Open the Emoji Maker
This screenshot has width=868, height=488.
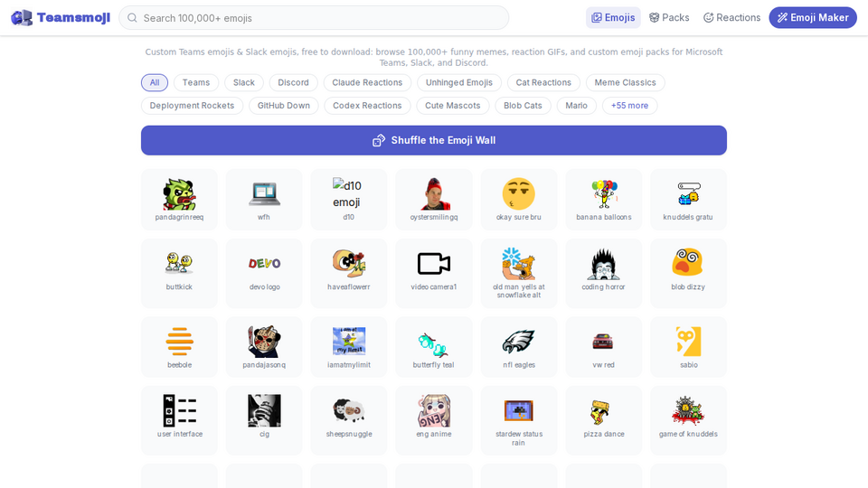point(813,18)
